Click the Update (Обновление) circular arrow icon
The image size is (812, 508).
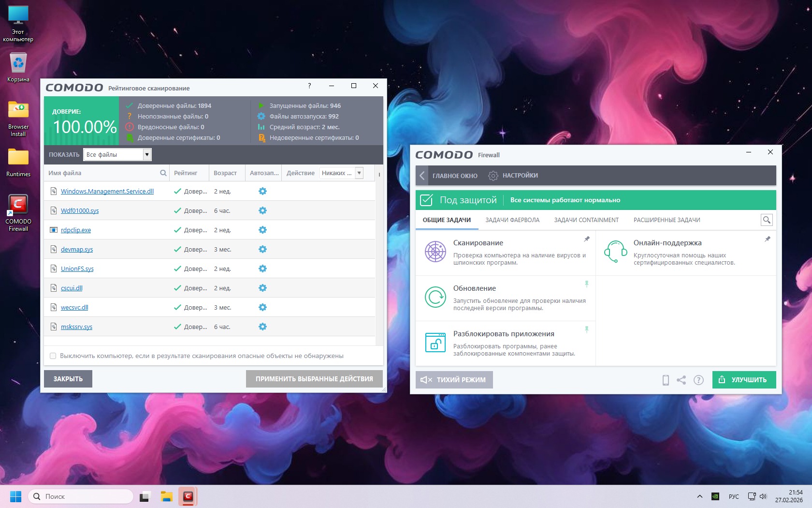click(x=435, y=297)
